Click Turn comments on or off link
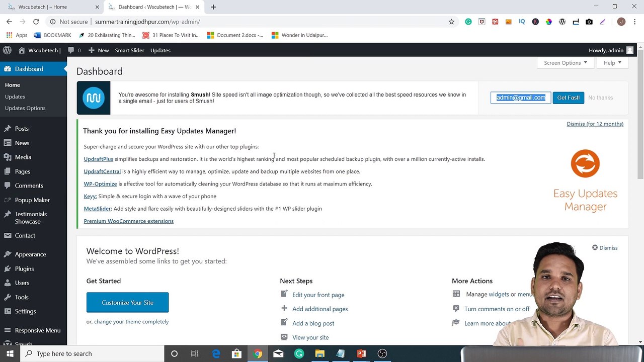The height and width of the screenshot is (362, 644). tap(497, 309)
